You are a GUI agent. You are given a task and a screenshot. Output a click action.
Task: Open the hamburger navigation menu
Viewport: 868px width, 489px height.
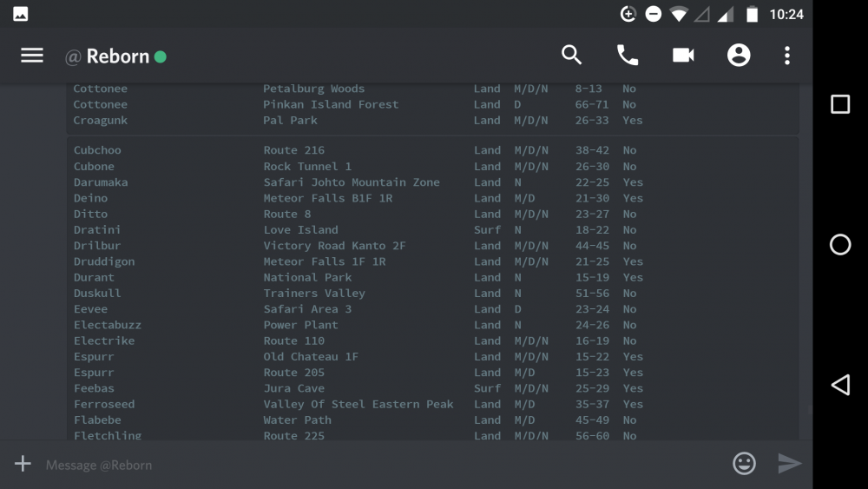click(32, 56)
